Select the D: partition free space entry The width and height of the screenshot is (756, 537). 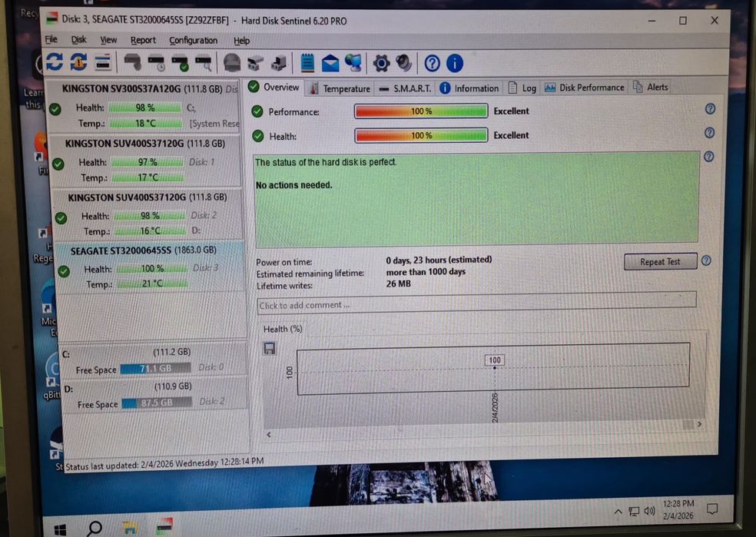[155, 394]
